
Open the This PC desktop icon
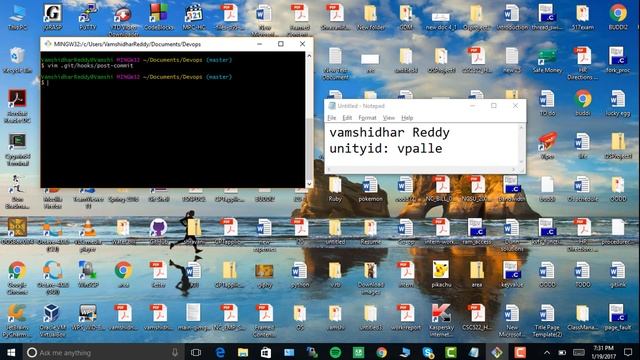(17, 17)
